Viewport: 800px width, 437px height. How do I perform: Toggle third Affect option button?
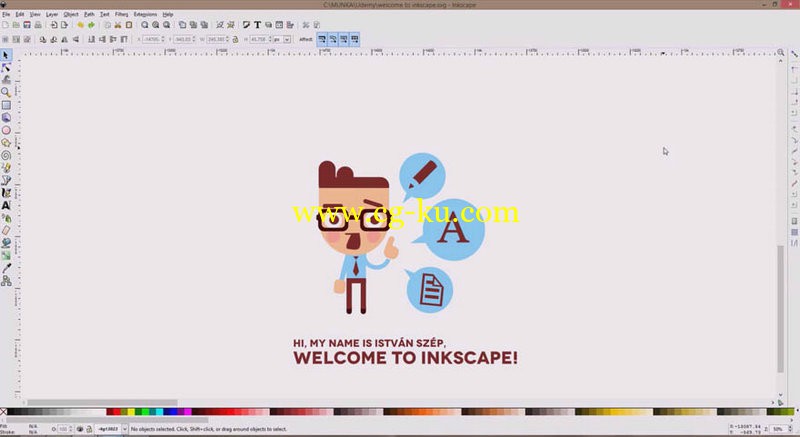(343, 39)
